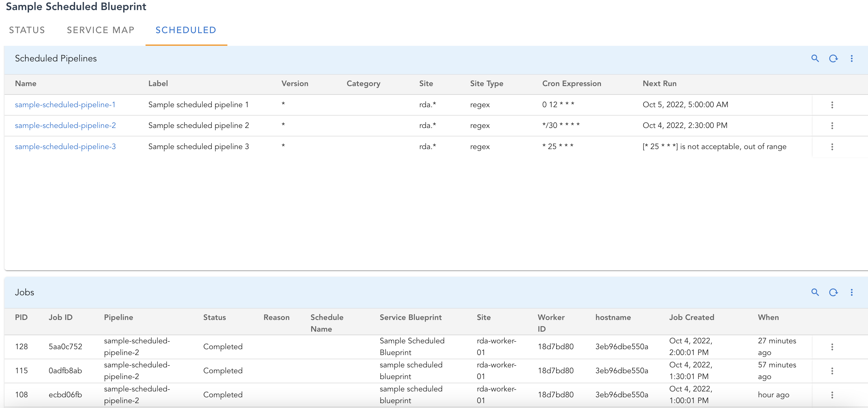Open actions menu for job PID 115
Image resolution: width=868 pixels, height=408 pixels.
[832, 371]
